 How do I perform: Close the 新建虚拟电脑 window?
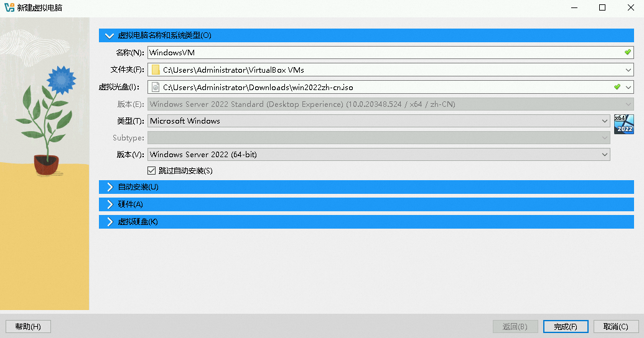pos(631,7)
